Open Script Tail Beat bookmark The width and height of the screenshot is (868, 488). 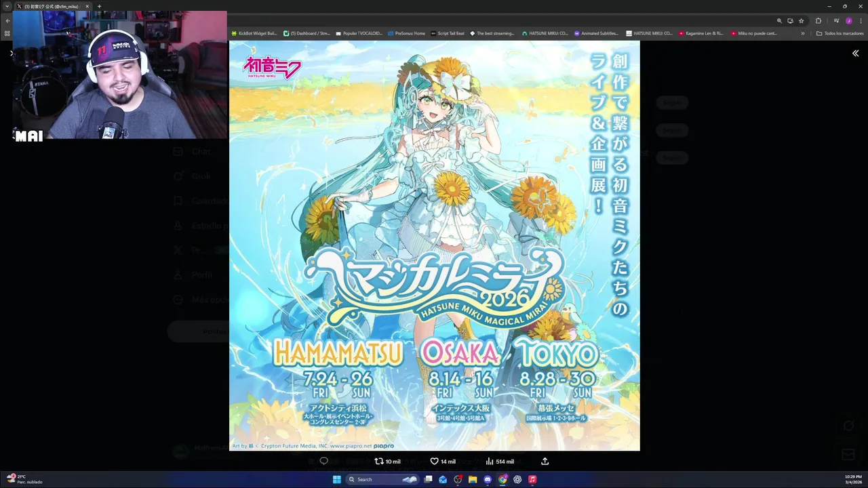448,33
